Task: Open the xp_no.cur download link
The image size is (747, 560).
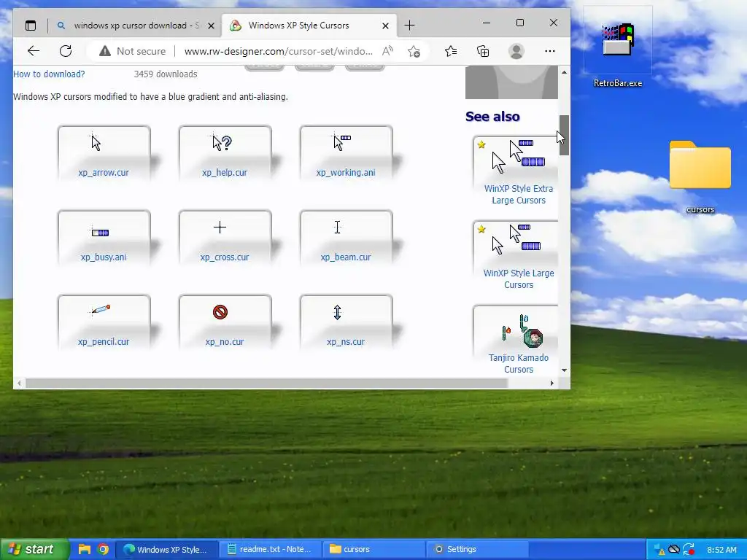Action: point(225,342)
